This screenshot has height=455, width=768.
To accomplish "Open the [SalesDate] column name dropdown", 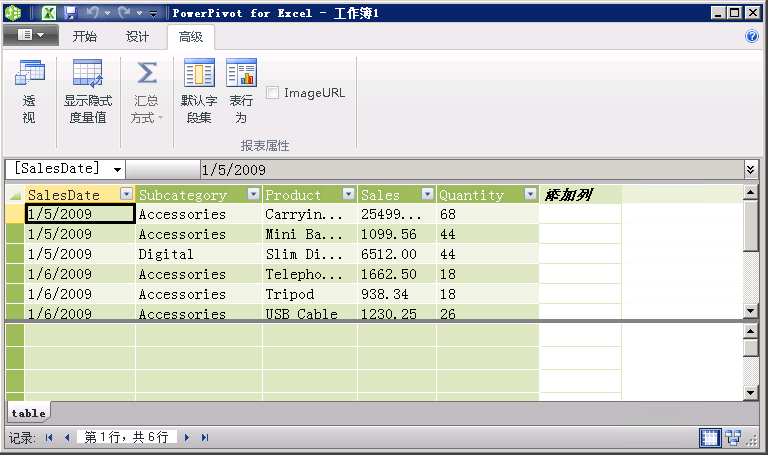I will 117,170.
